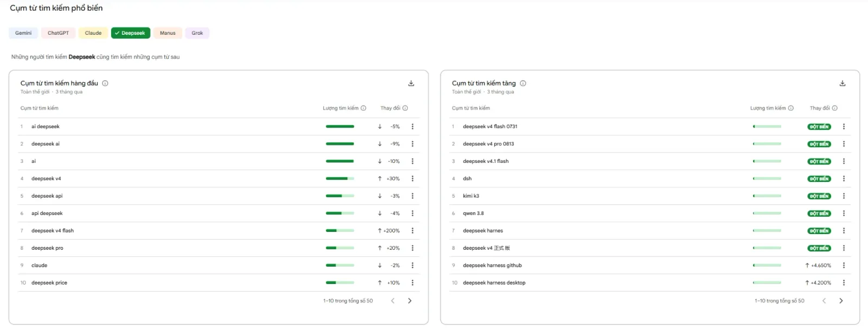Go to previous page of rising terms
The width and height of the screenshot is (868, 334).
[x=824, y=301]
